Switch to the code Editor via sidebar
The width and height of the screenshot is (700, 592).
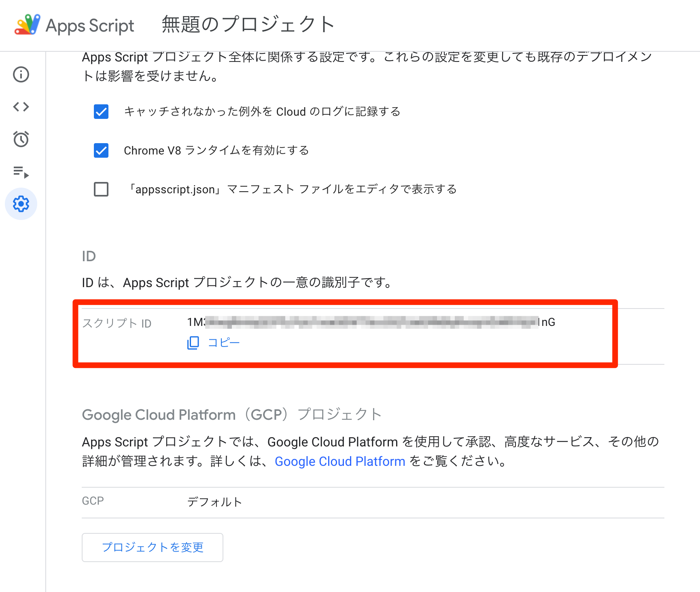tap(21, 107)
